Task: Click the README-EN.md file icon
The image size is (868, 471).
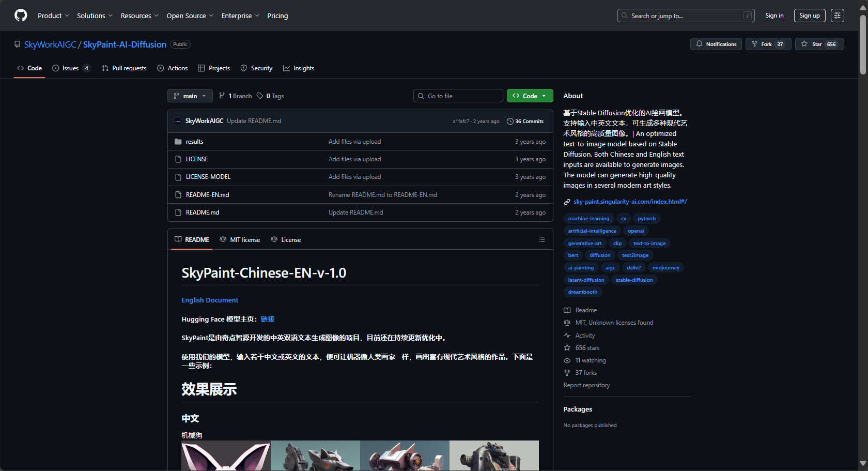Action: pos(178,195)
